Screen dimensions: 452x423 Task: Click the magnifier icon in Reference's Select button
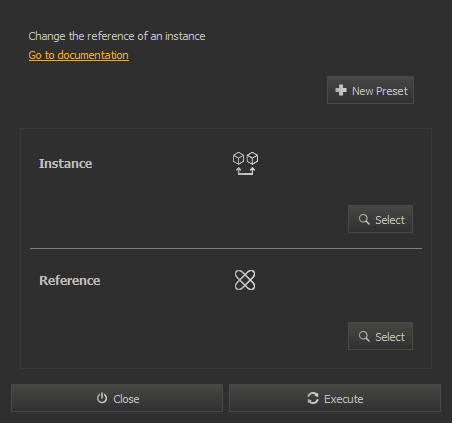tap(364, 336)
